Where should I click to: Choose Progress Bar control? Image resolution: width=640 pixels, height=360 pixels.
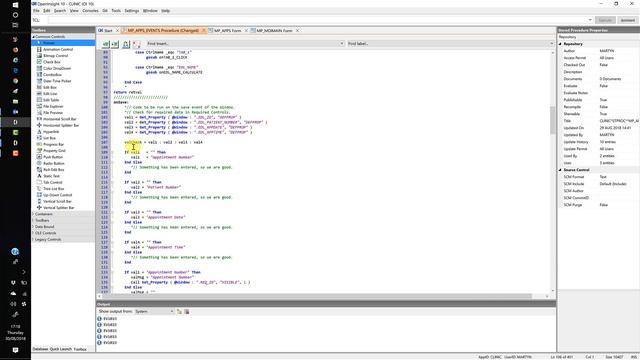(x=53, y=144)
